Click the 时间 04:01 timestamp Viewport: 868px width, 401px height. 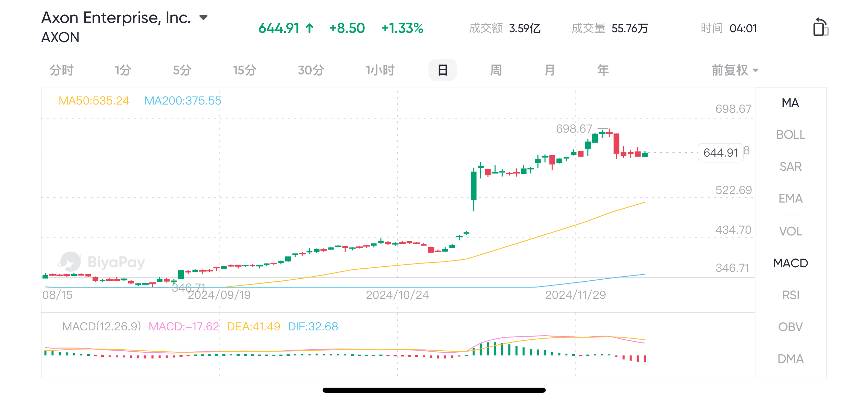coord(728,28)
